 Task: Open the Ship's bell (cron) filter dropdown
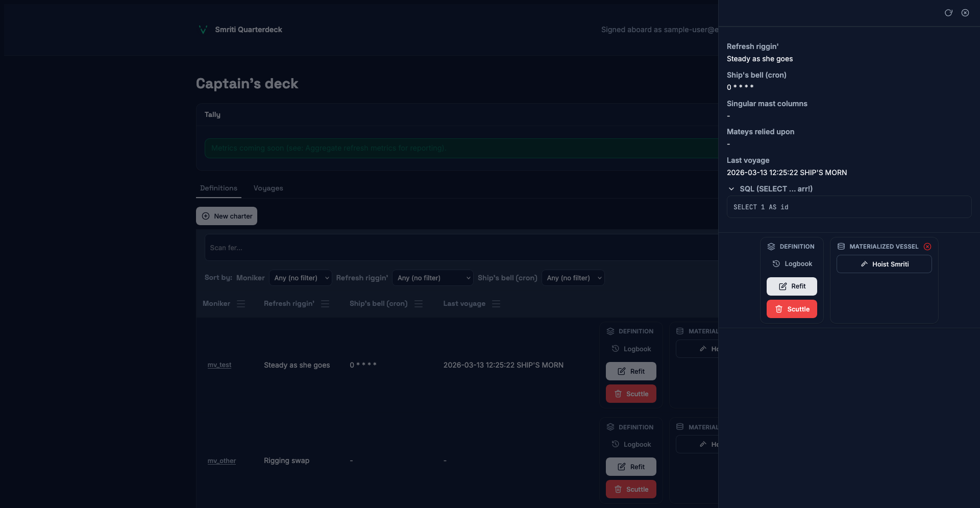coord(573,278)
